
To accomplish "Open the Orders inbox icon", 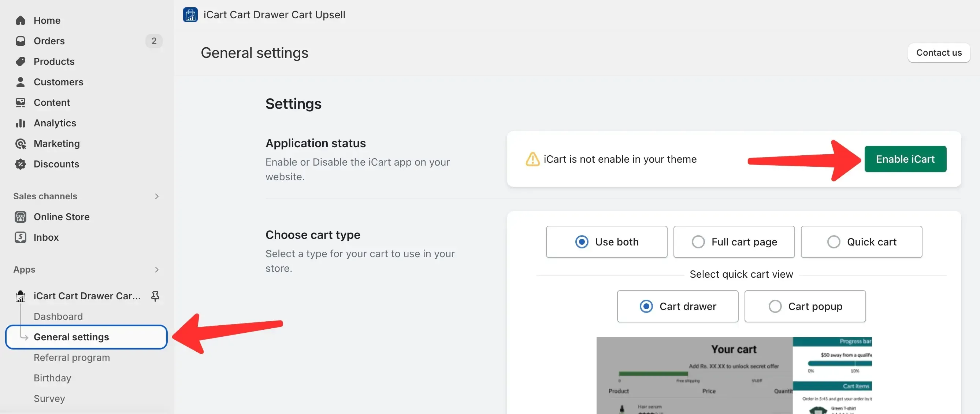I will coord(21,41).
